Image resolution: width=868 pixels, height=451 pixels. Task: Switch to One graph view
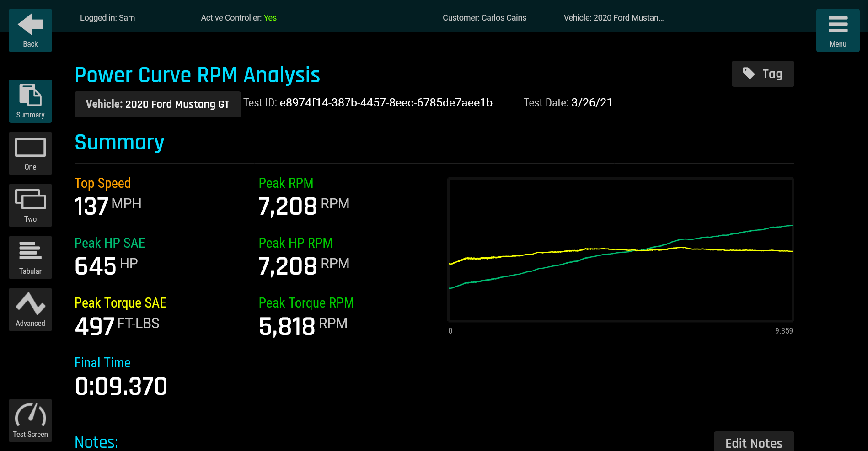click(30, 153)
